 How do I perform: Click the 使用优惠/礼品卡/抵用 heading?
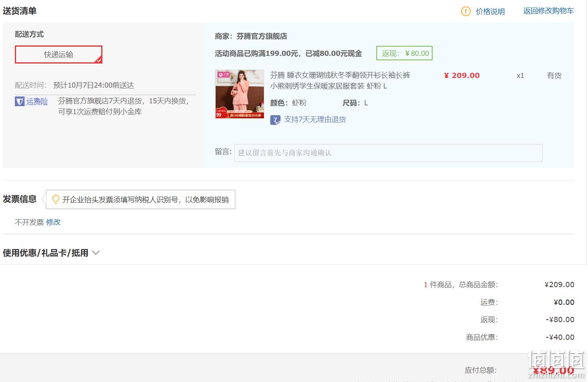pos(45,253)
